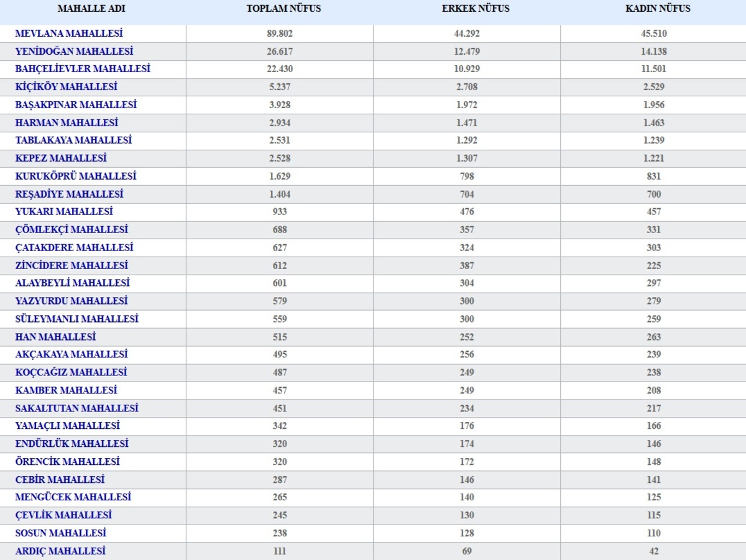Click the MAHALLE ADI column header
Image resolution: width=746 pixels, height=560 pixels.
87,9
